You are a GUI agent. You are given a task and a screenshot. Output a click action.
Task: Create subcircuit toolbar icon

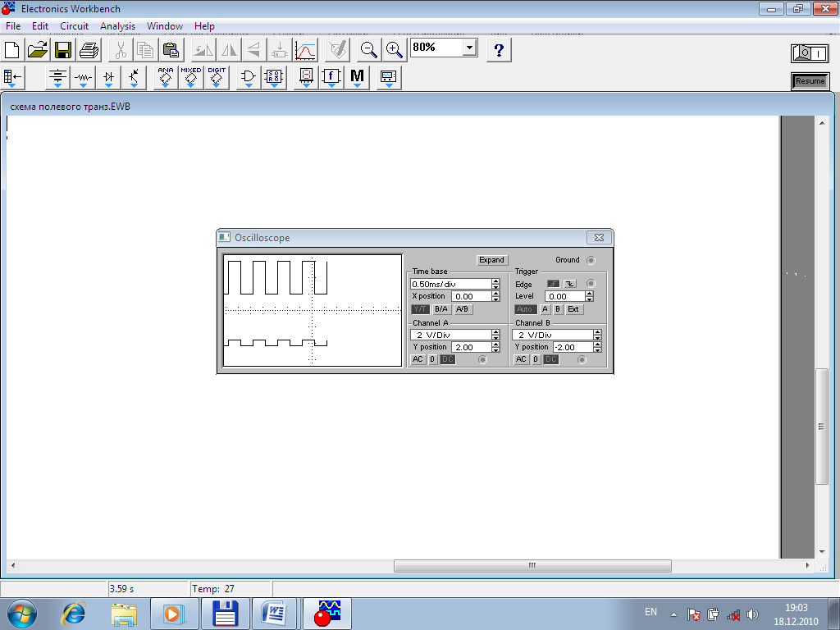click(280, 50)
